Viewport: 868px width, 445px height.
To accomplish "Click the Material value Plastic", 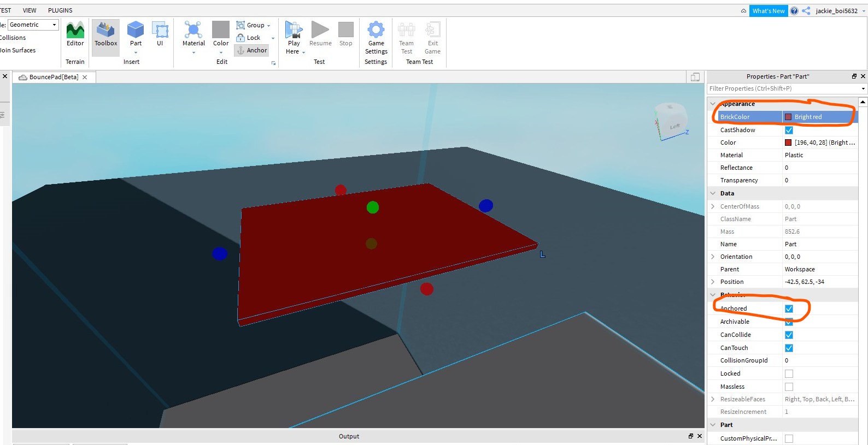I will pyautogui.click(x=794, y=155).
